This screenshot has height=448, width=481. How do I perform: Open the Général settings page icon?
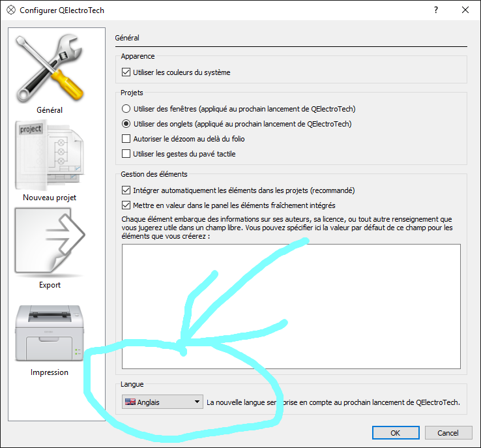[x=50, y=67]
